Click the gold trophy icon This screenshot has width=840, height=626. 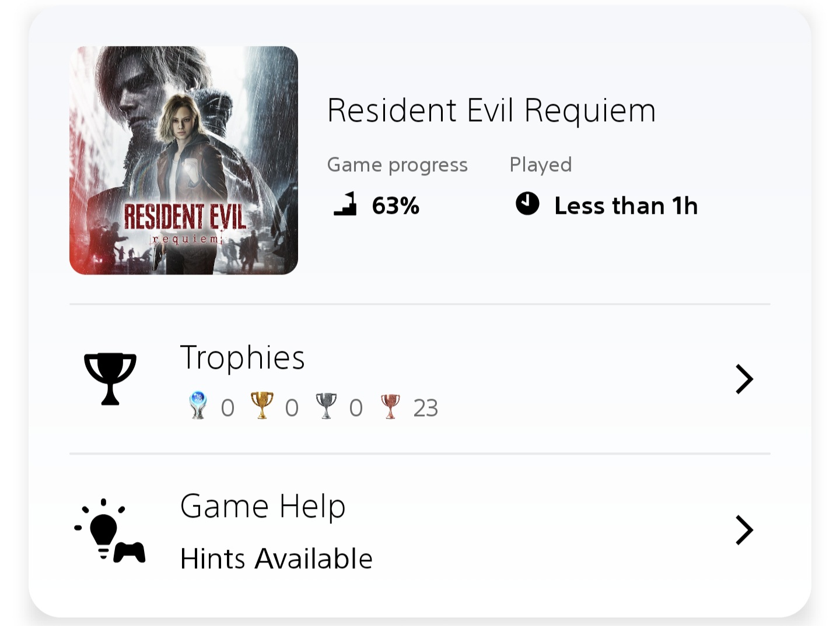[x=262, y=405]
